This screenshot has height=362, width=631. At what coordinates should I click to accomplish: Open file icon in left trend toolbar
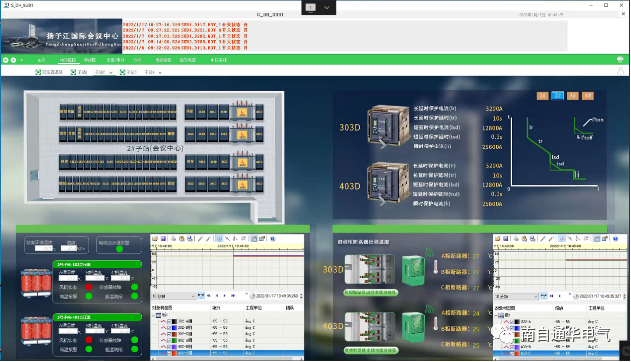click(155, 239)
